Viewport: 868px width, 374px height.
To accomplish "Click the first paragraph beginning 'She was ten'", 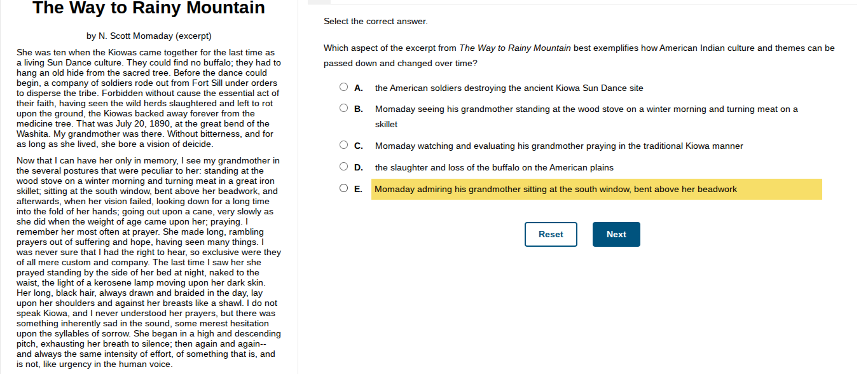I will [x=148, y=98].
